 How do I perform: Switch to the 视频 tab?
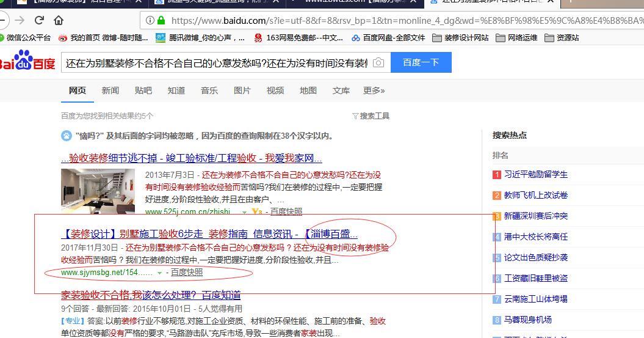275,90
